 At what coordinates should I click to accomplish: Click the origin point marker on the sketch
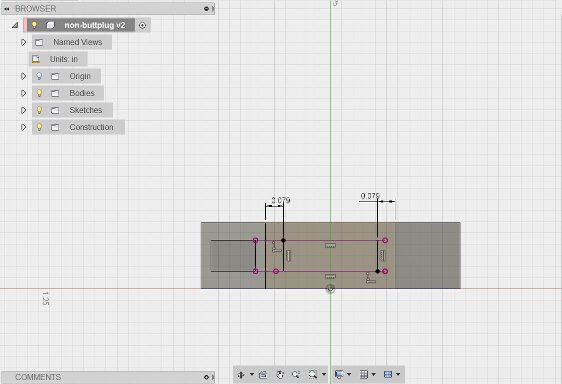point(330,289)
